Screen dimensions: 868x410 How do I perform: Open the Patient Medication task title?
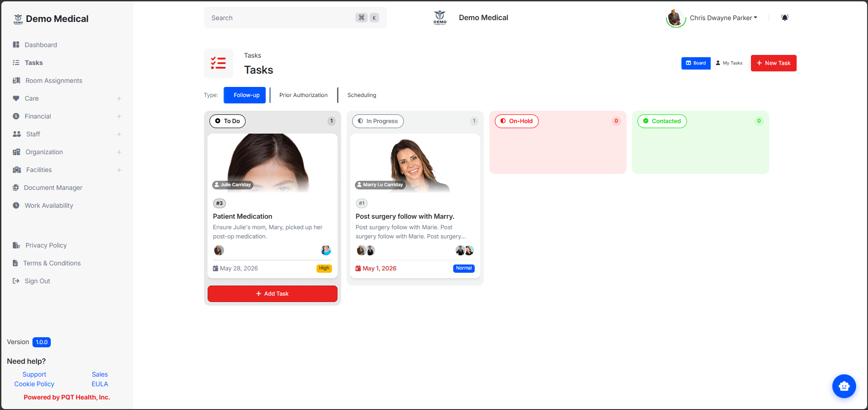point(242,216)
